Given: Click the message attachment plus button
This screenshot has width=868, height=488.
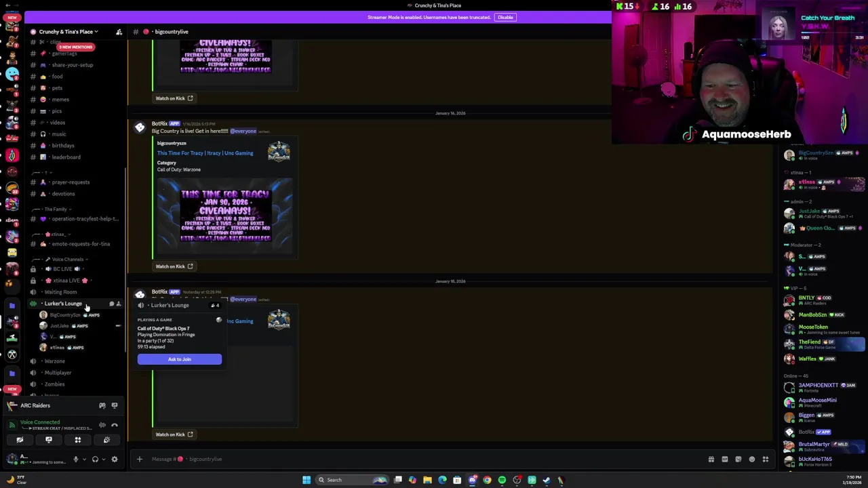Looking at the screenshot, I should [x=140, y=459].
